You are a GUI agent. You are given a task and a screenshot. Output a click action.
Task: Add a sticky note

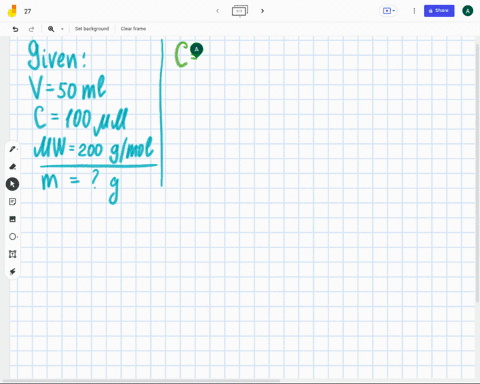pyautogui.click(x=13, y=202)
